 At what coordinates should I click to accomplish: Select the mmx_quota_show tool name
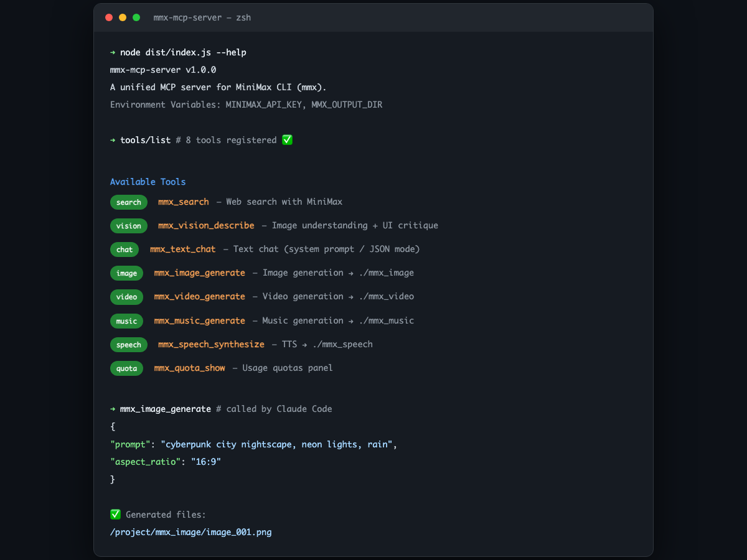pos(189,368)
